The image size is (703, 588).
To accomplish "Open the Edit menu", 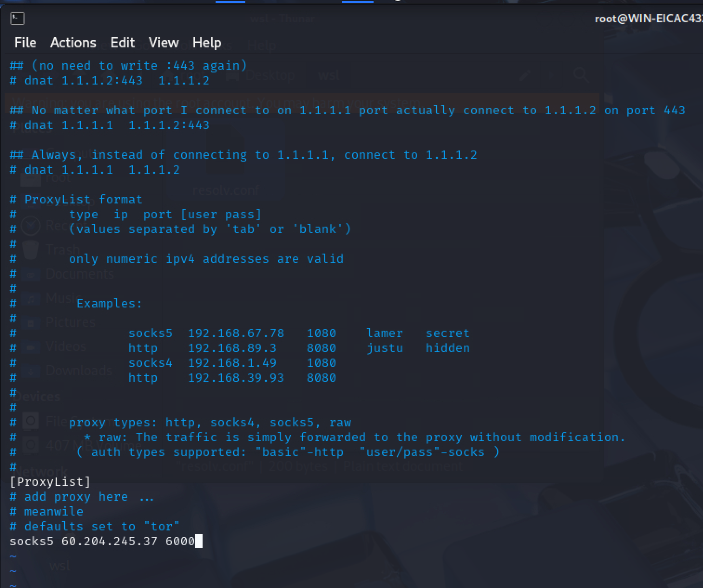I will point(122,43).
